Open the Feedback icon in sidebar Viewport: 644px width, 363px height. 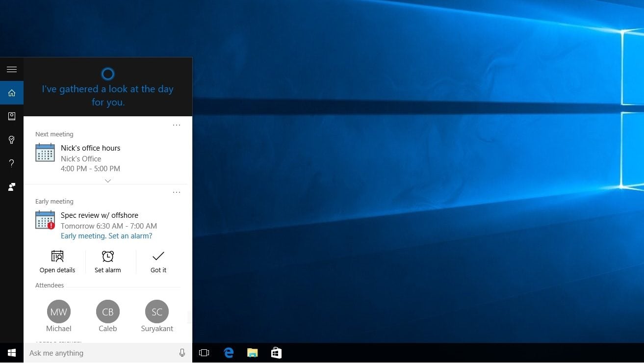coord(12,187)
